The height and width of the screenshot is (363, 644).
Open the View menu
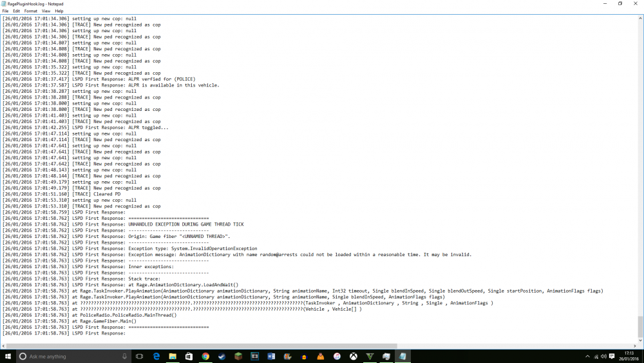(46, 11)
